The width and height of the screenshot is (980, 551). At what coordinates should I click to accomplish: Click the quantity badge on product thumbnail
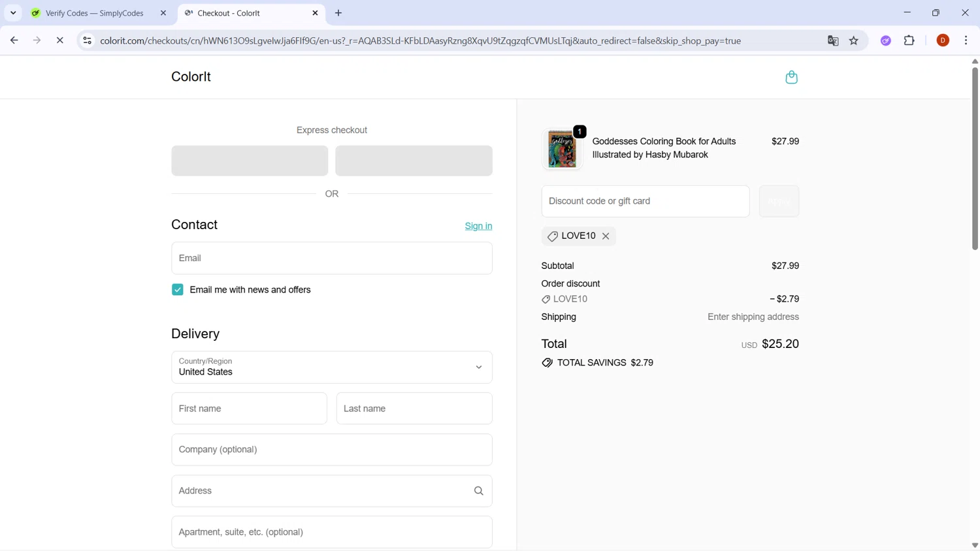(x=580, y=132)
